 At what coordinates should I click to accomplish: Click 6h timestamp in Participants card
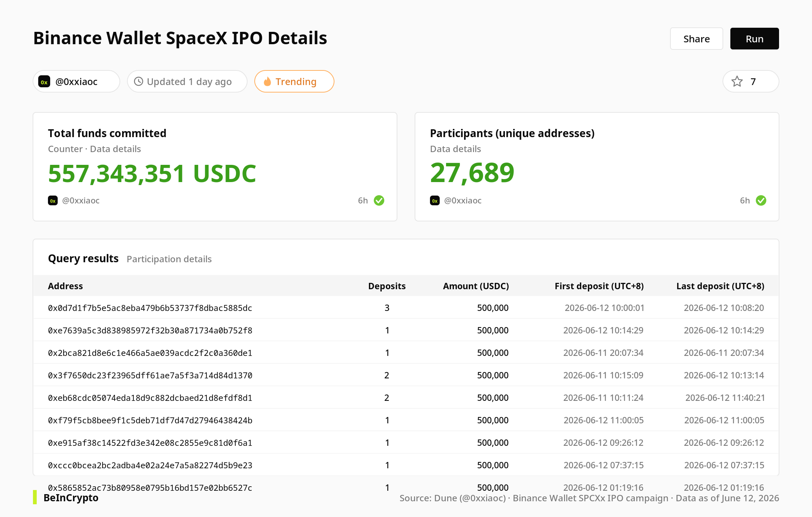745,200
